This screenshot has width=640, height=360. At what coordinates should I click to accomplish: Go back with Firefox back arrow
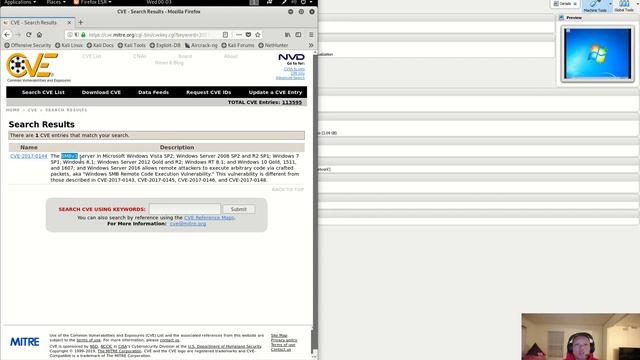[x=7, y=35]
